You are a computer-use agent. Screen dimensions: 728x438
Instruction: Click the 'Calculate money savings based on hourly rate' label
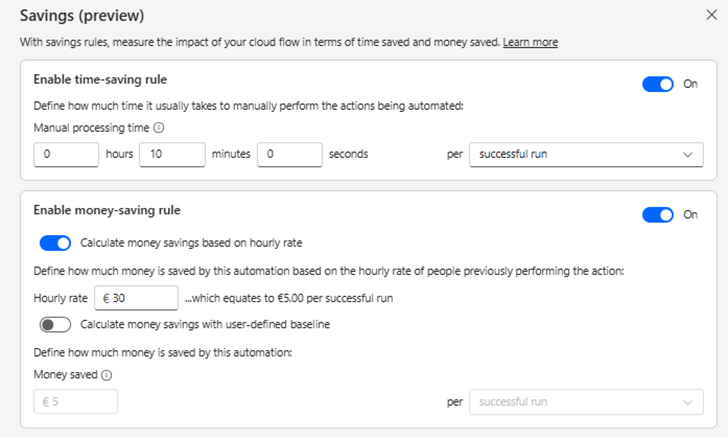click(x=191, y=242)
